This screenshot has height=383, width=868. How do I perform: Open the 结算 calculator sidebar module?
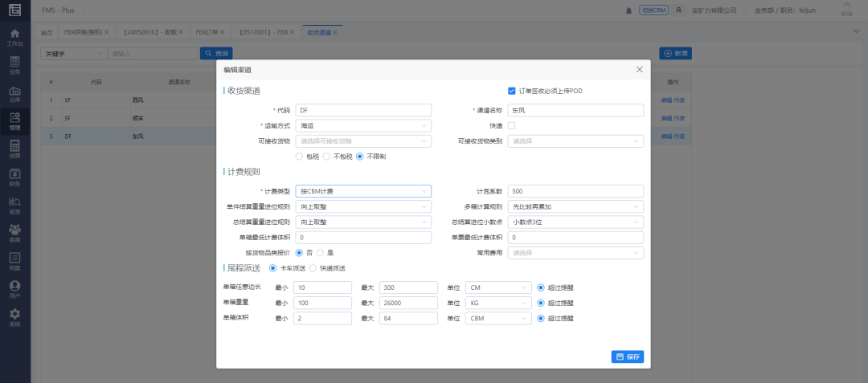15,150
